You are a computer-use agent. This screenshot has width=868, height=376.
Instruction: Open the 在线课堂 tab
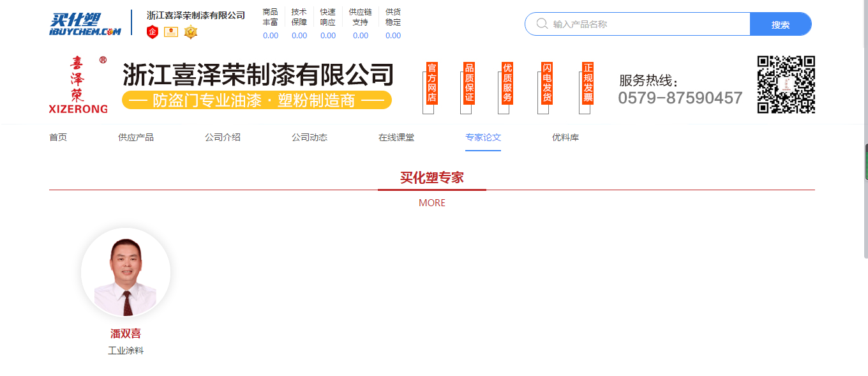coord(396,137)
